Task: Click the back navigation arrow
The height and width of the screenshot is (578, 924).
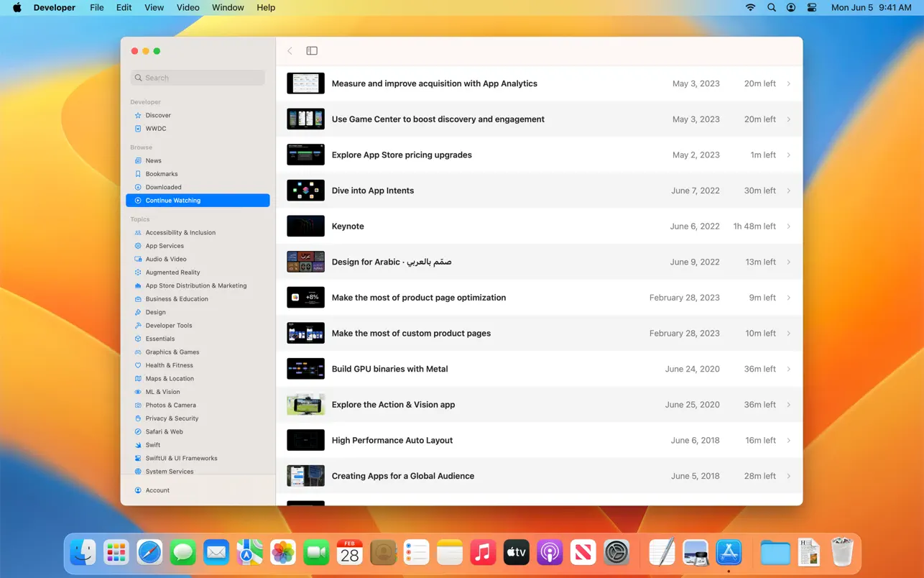Action: click(290, 51)
